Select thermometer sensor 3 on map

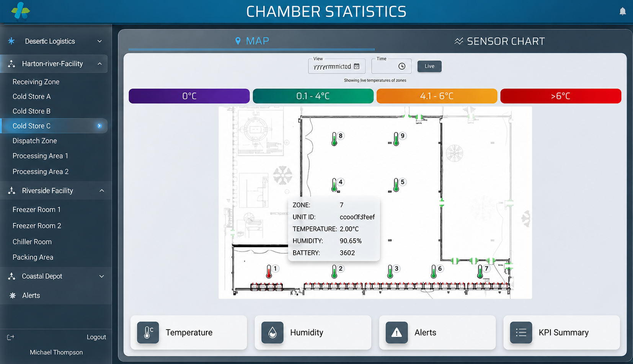tap(390, 272)
